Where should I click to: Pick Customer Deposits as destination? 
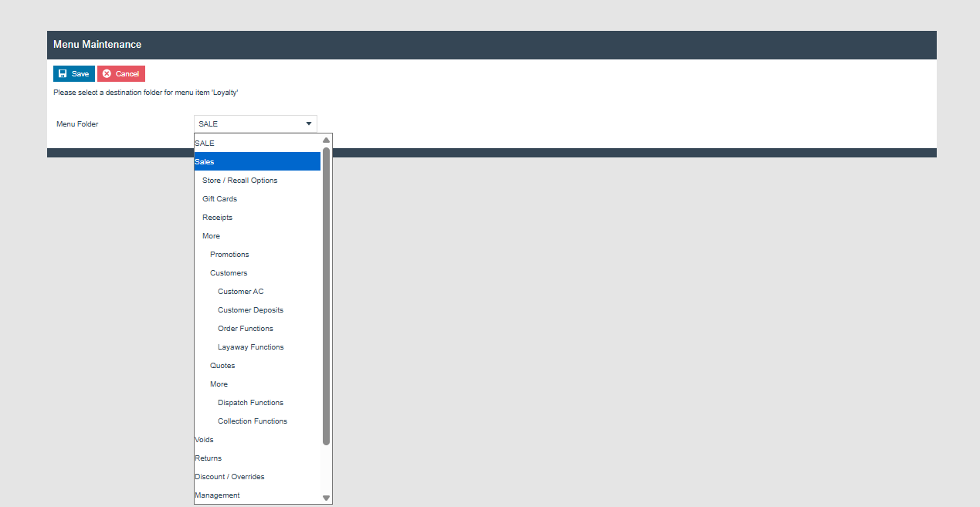[x=250, y=309]
